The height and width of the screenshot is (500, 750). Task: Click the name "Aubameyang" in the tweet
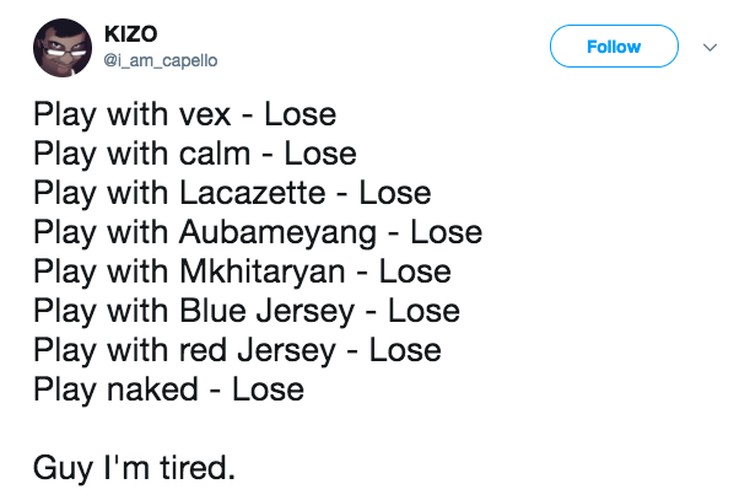click(x=279, y=232)
